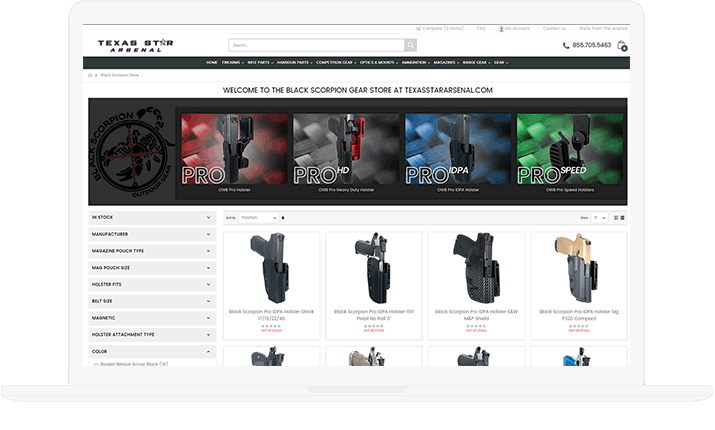Open the blue holster product in second row
Image resolution: width=715 pixels, height=430 pixels.
point(579,356)
